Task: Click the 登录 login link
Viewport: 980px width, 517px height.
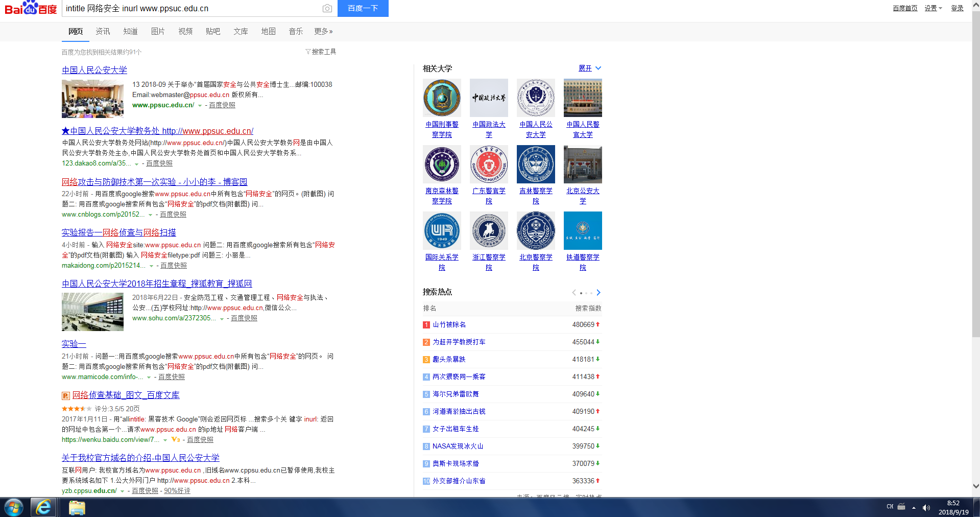Action: click(x=957, y=8)
